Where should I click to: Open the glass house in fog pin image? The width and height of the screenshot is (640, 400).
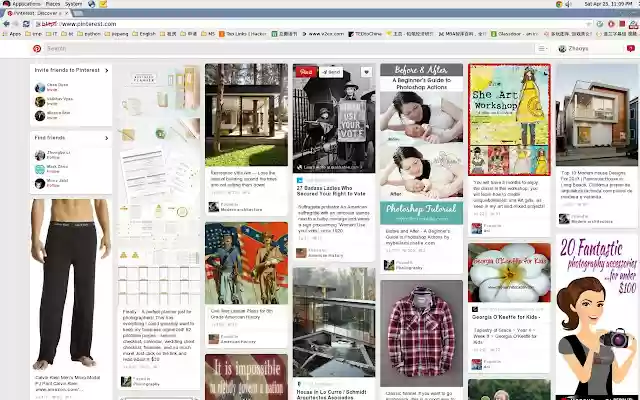click(334, 322)
